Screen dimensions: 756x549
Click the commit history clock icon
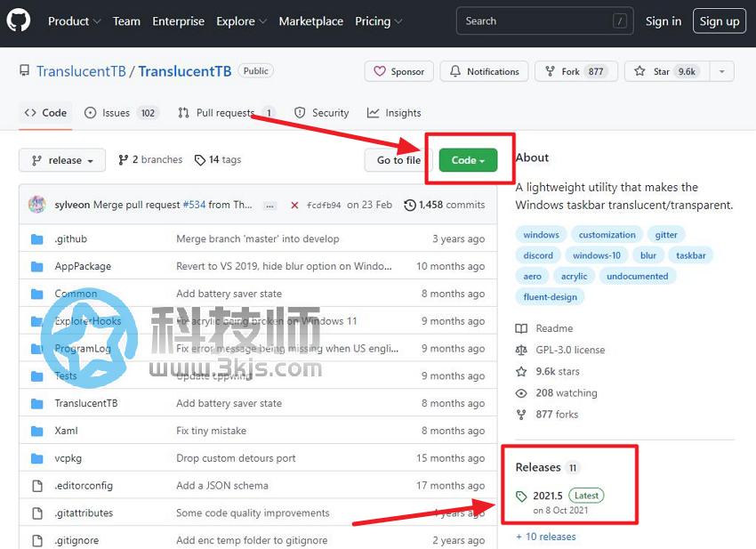coord(410,205)
